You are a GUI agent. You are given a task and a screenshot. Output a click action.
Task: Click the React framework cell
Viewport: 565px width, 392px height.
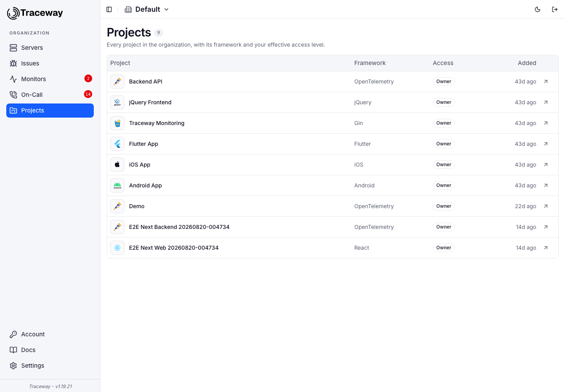point(362,248)
